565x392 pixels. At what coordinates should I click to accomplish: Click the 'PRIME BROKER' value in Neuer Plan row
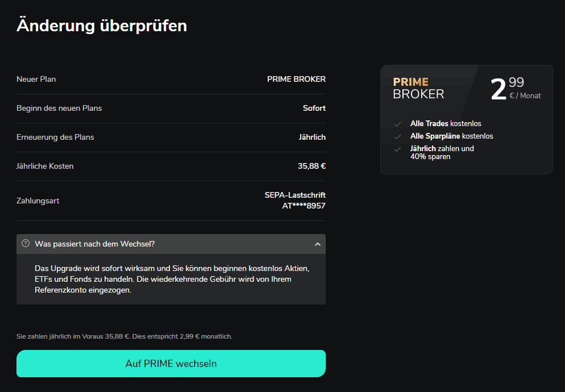coord(296,80)
